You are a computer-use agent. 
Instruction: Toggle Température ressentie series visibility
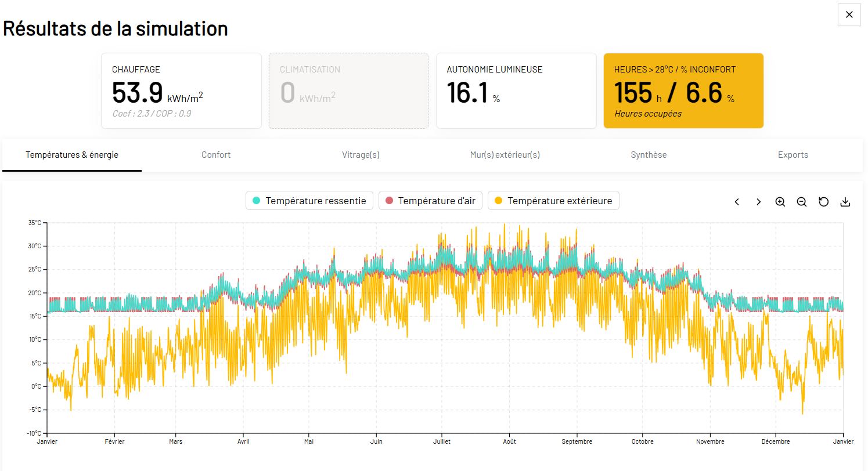(x=309, y=201)
